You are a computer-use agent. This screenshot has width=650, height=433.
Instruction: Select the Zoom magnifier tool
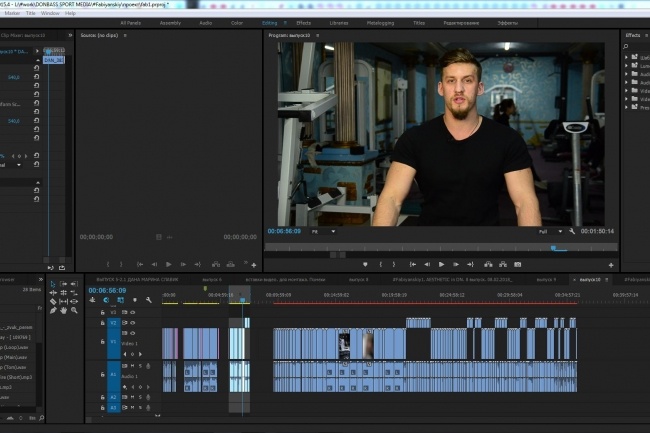click(x=74, y=310)
